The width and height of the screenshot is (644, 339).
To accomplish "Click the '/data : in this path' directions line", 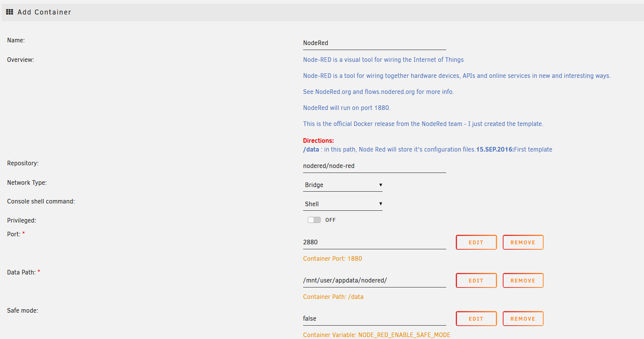I will (428, 149).
